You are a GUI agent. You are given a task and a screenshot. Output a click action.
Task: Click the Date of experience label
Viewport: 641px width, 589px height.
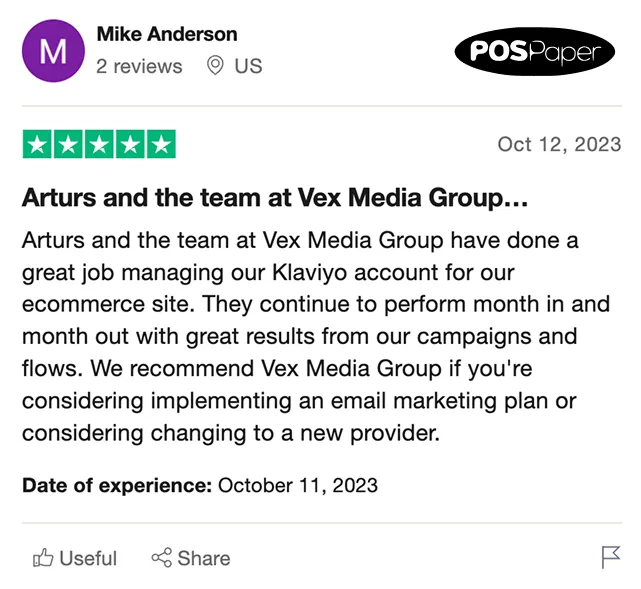[x=117, y=486]
